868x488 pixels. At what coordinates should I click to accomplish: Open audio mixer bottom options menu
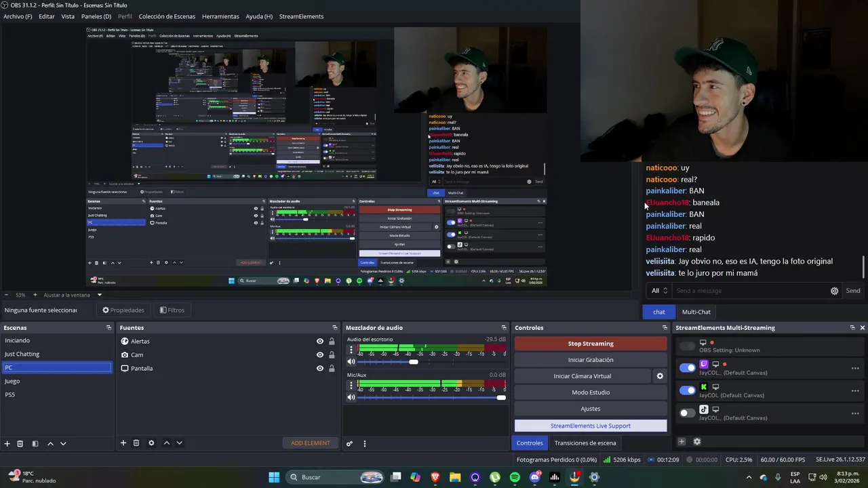(365, 444)
